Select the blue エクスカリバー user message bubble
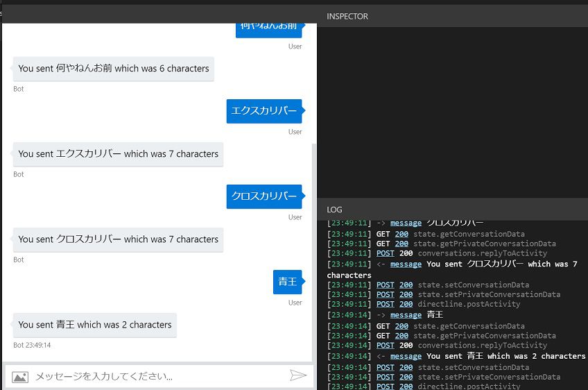Image resolution: width=588 pixels, height=390 pixels. [x=265, y=111]
